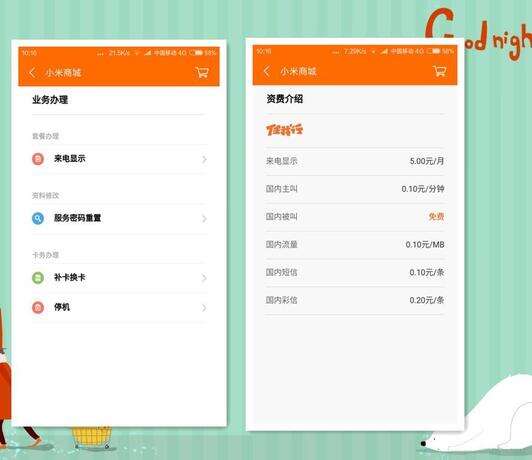Image resolution: width=532 pixels, height=460 pixels.
Task: Select the 国内短信 0.10元/条 price
Action: (x=427, y=272)
